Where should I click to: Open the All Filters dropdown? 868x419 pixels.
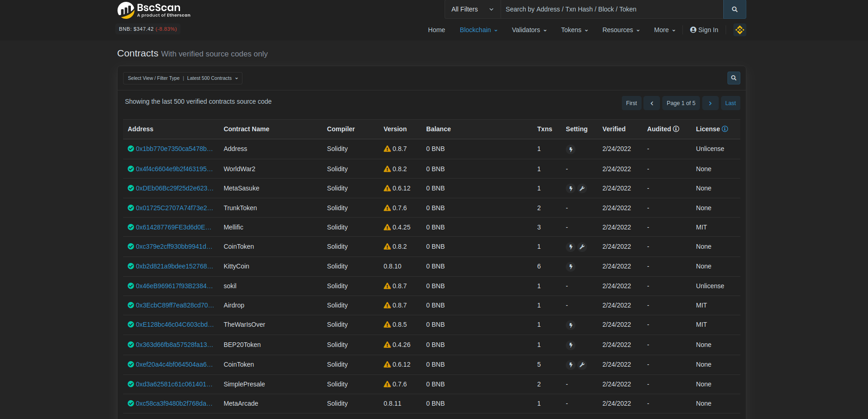pos(473,9)
